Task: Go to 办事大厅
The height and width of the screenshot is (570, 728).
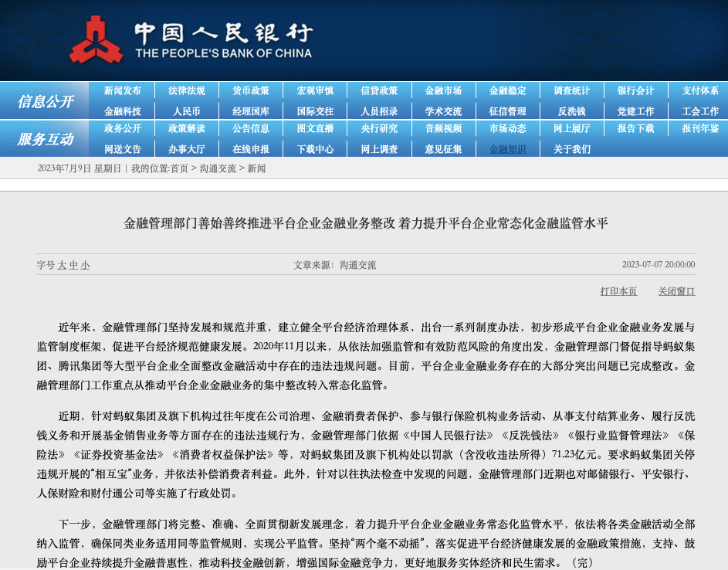Action: (187, 149)
